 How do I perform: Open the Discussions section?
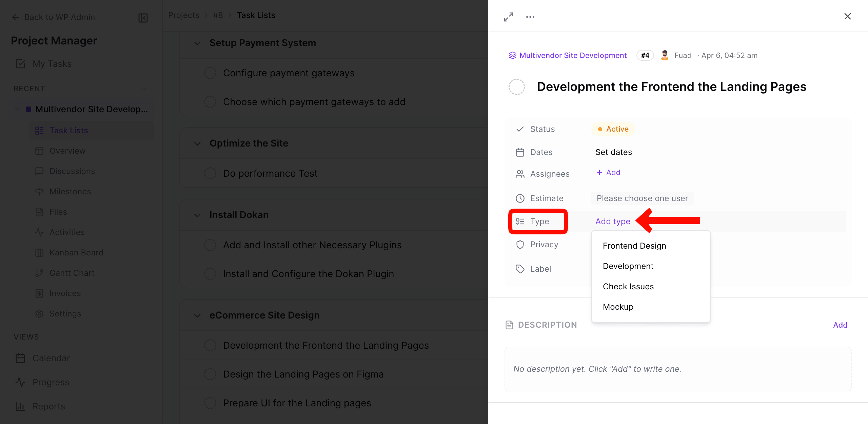coord(73,171)
